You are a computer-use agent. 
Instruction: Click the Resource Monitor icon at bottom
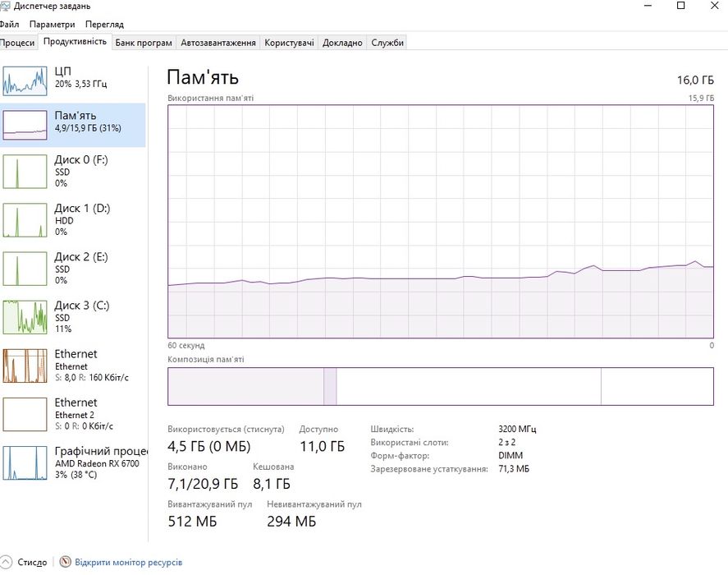pyautogui.click(x=66, y=563)
